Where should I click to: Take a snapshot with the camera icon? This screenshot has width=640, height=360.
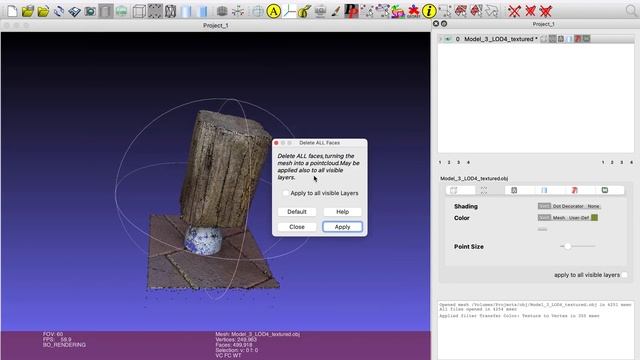(90, 11)
